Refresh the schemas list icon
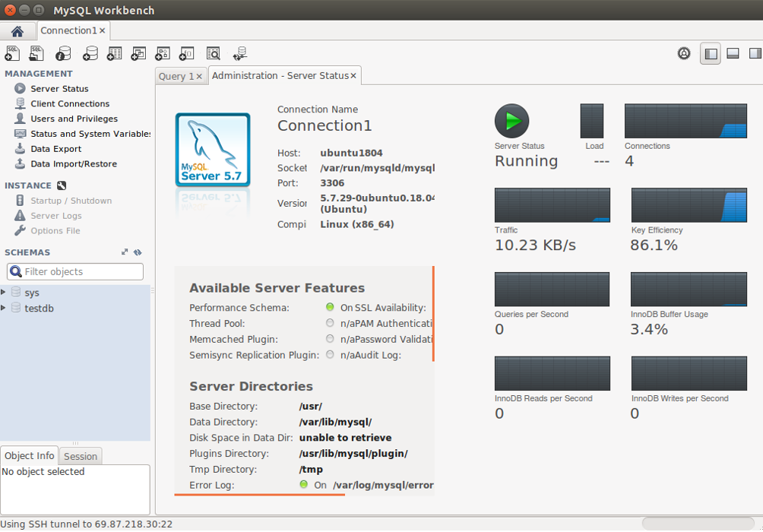763x532 pixels. 138,252
